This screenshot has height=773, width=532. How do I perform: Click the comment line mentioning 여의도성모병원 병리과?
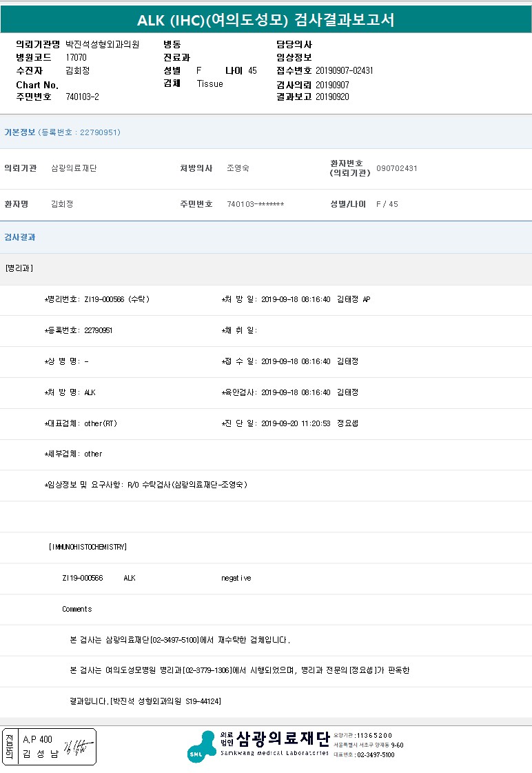239,670
